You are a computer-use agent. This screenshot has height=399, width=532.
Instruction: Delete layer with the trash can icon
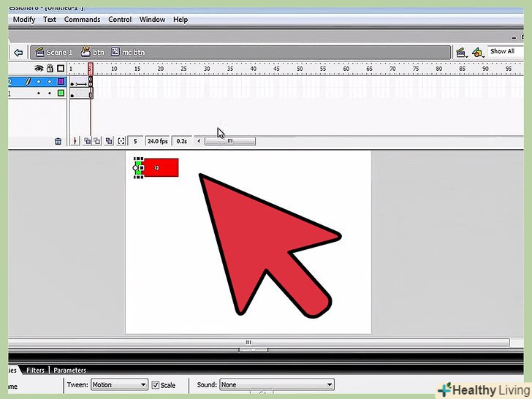58,141
